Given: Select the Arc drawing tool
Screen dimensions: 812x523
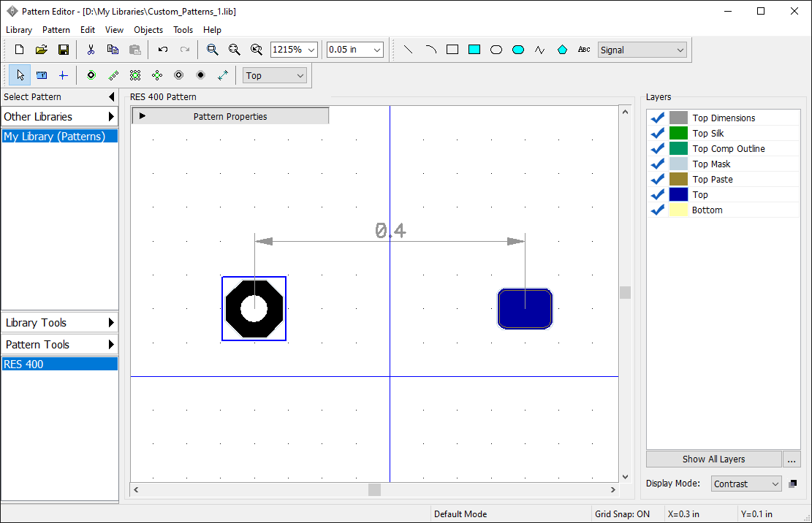Looking at the screenshot, I should [x=430, y=50].
